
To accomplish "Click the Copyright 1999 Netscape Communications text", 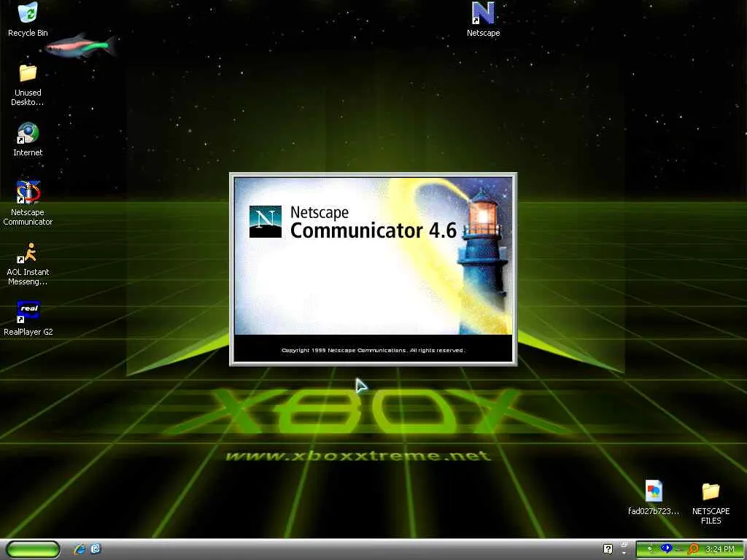I will point(373,350).
